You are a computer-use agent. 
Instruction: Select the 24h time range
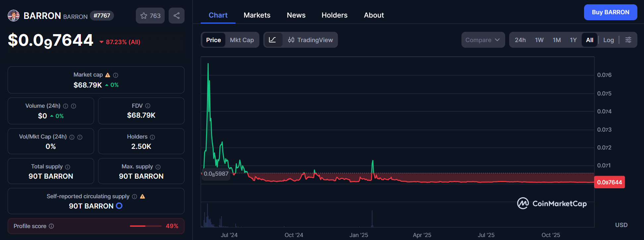(520, 40)
